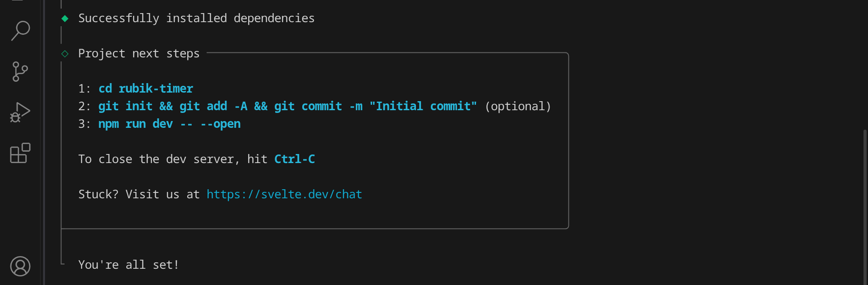
Task: Open the https://svelte.dev/chat link
Action: tap(284, 194)
